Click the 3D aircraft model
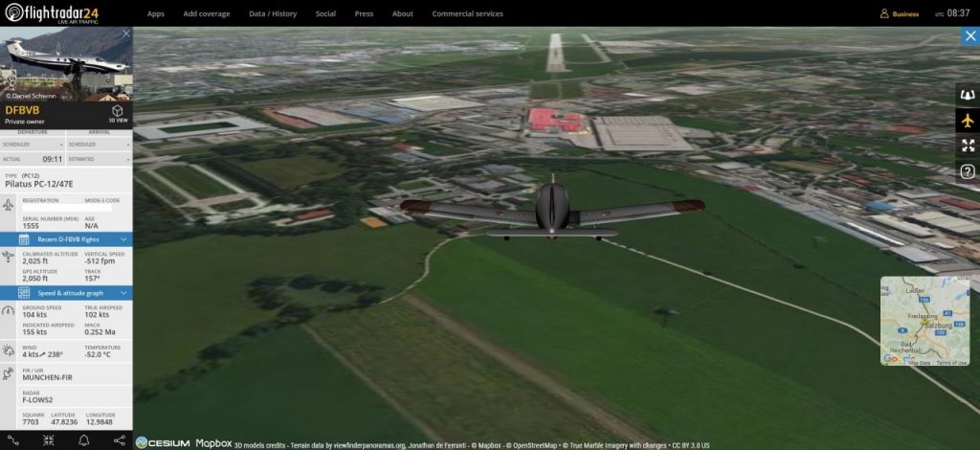 pos(552,210)
